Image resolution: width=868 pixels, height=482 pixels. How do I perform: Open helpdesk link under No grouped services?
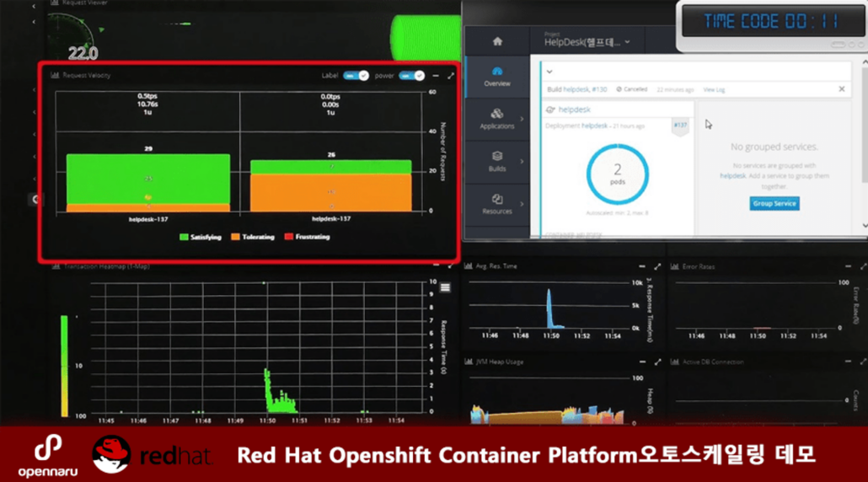tap(732, 176)
